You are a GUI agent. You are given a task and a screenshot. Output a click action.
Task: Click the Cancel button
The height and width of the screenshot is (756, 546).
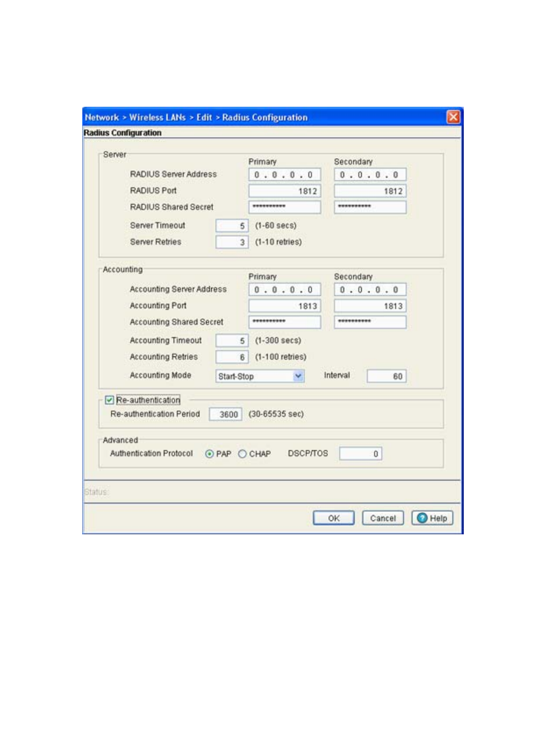coord(383,518)
